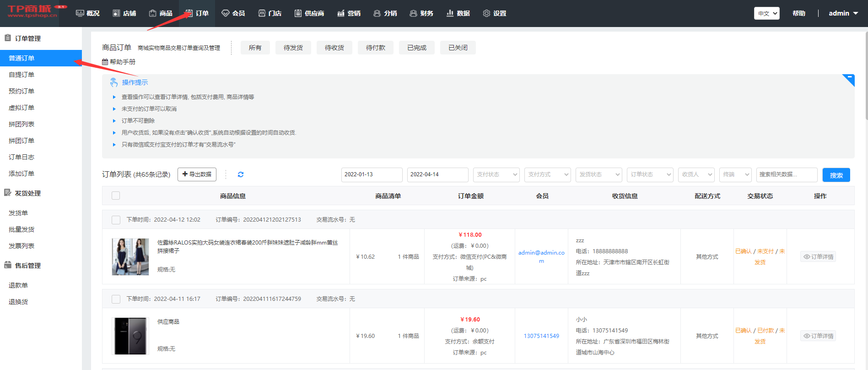Open the help manual calendar icon
The height and width of the screenshot is (370, 868).
(x=105, y=62)
